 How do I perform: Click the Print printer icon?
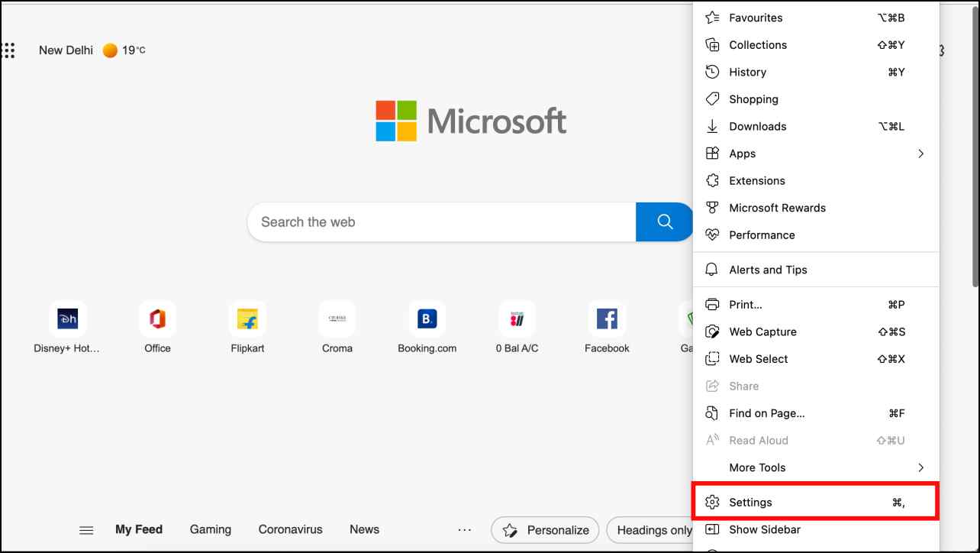coord(712,305)
